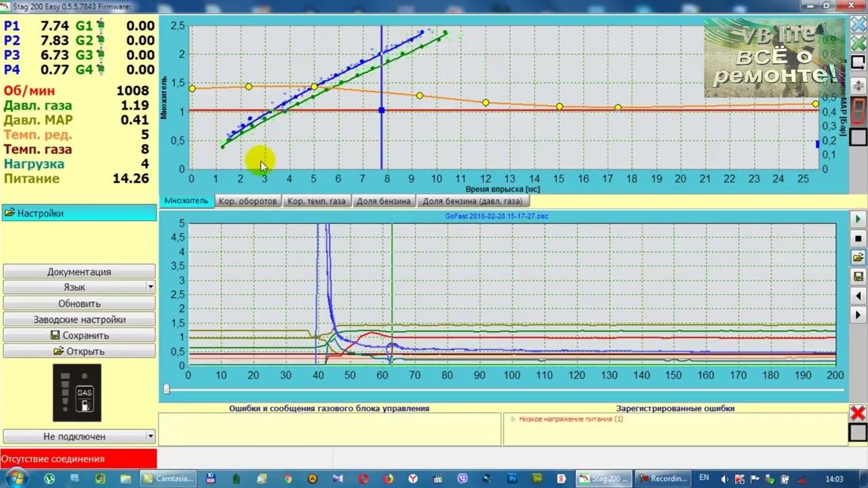Expand the Низкое напряжение питания error entry
Screen dimensions: 868x488
(x=513, y=420)
